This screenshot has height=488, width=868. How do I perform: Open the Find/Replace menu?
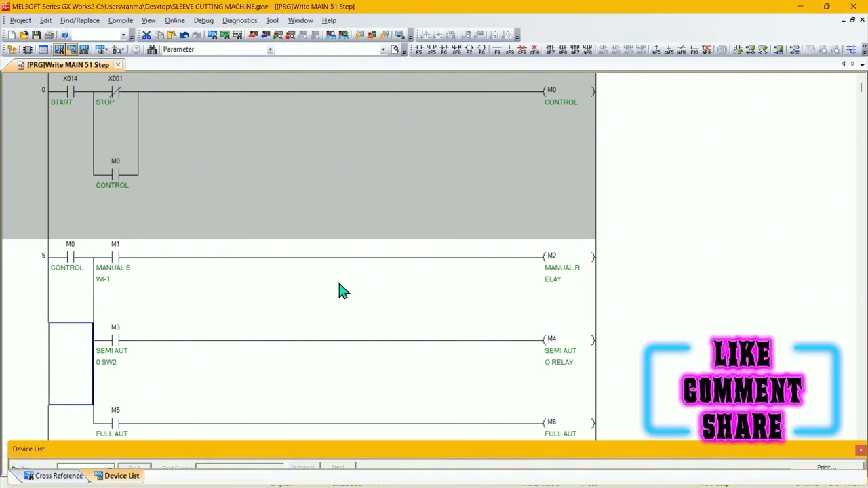[x=79, y=20]
